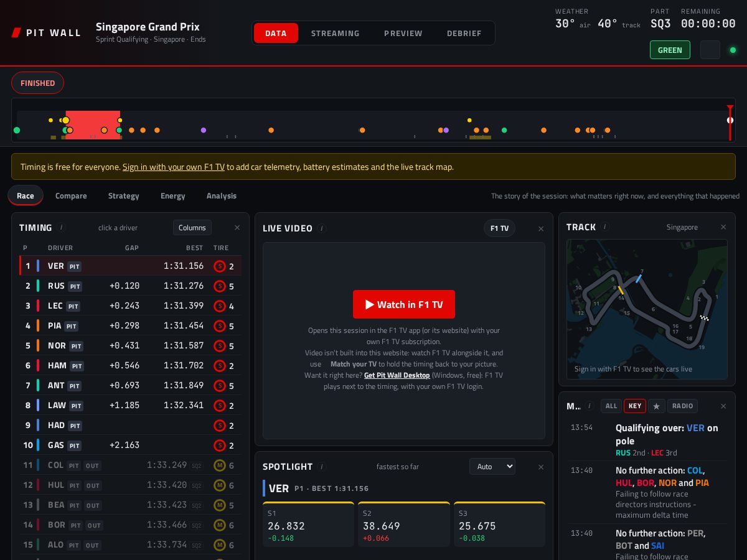The image size is (747, 560).
Task: Click the S1 26.832 sector card
Action: pyautogui.click(x=308, y=524)
